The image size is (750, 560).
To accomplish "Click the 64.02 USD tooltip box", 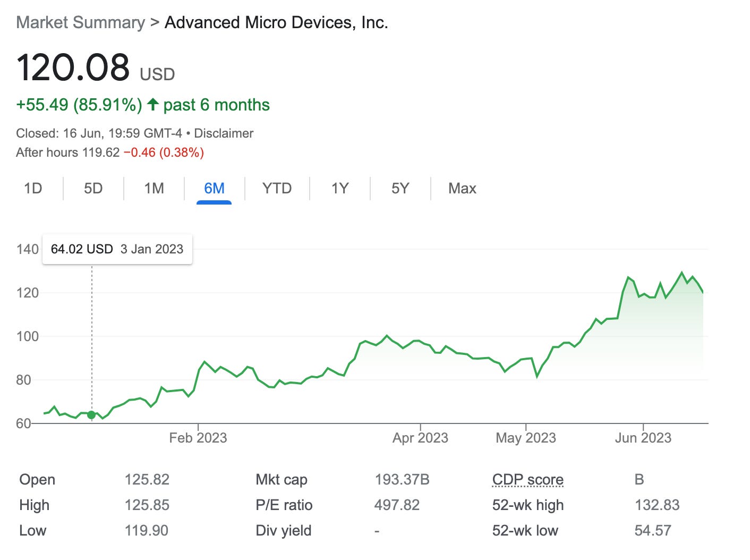I will (x=117, y=249).
